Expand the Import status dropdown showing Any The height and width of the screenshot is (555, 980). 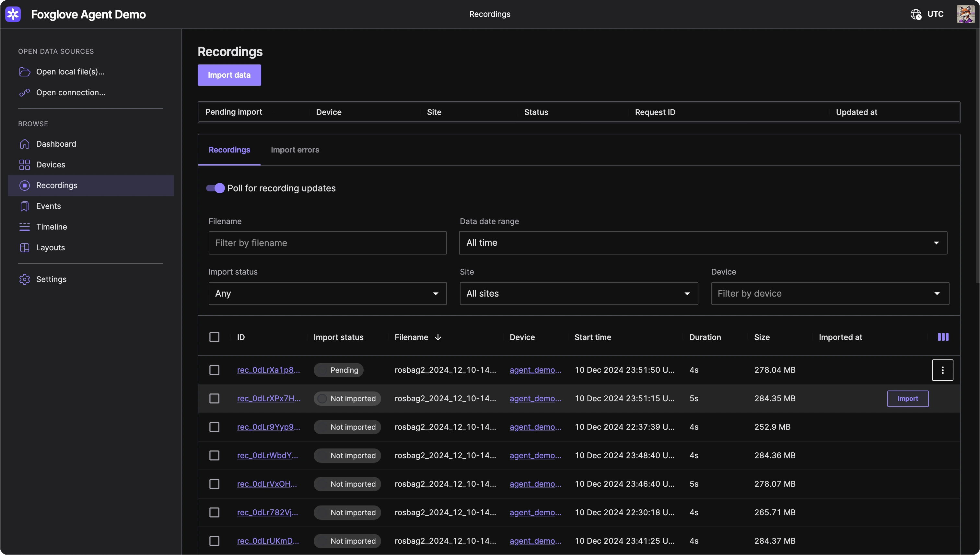click(x=327, y=293)
